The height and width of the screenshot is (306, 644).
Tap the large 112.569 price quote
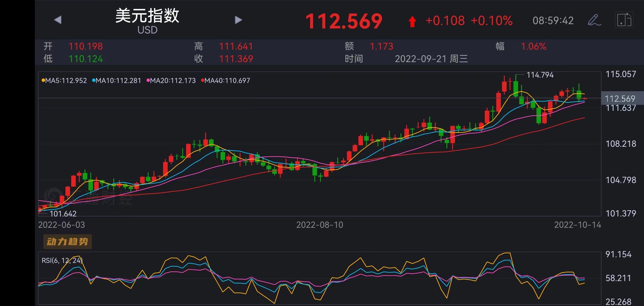click(x=344, y=21)
